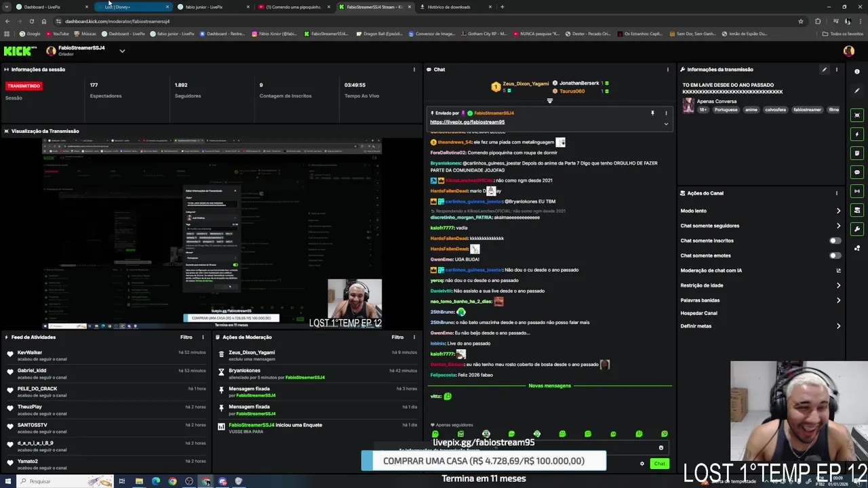
Task: Expand the FabioStreamerSSJ4 channel dropdown
Action: [122, 51]
